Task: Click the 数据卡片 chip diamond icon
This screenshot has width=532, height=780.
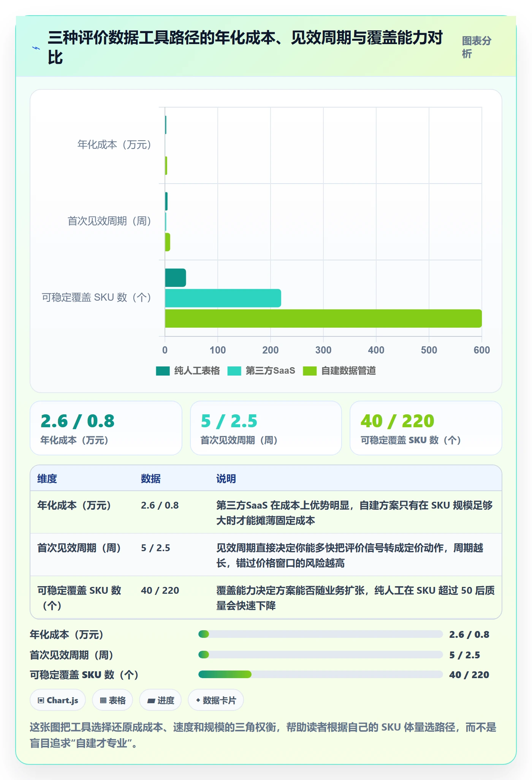Action: click(198, 700)
